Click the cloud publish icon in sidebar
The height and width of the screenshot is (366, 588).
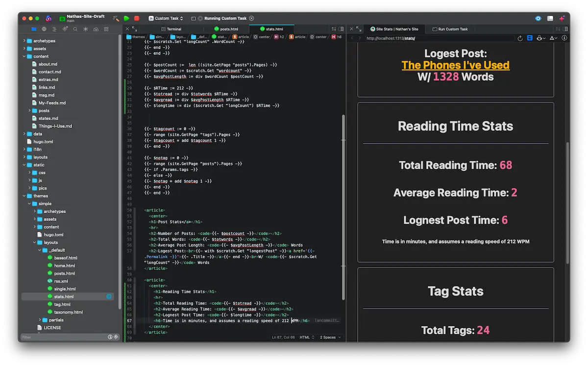pyautogui.click(x=96, y=29)
